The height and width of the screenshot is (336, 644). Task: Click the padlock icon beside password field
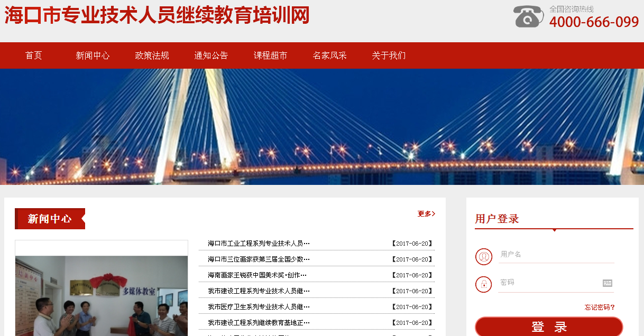pos(484,285)
